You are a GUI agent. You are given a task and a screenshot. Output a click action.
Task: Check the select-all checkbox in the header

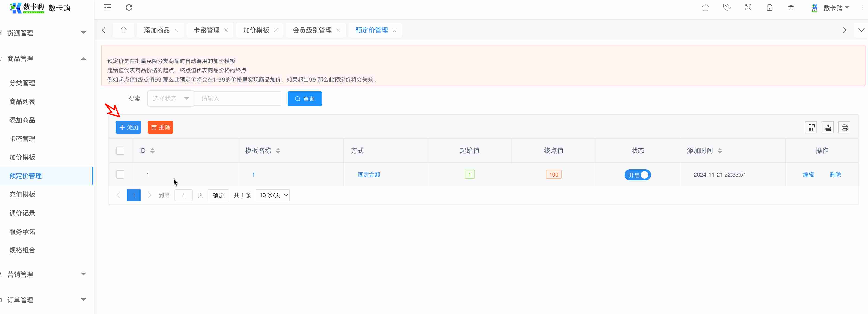(120, 150)
